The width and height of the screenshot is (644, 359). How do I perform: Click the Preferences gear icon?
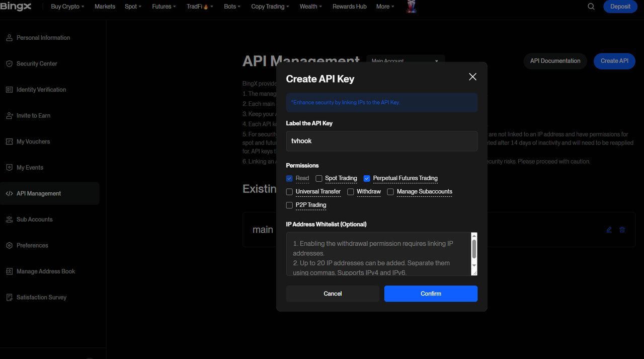pos(9,246)
